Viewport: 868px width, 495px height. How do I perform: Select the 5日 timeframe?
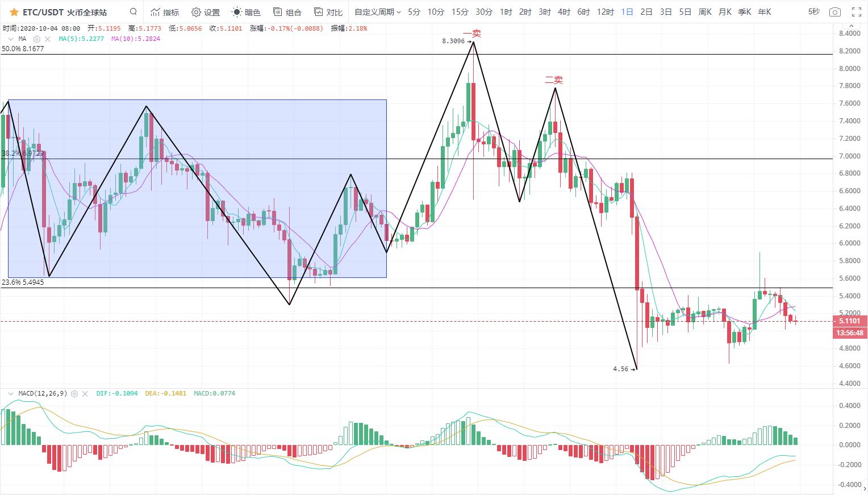(x=685, y=12)
